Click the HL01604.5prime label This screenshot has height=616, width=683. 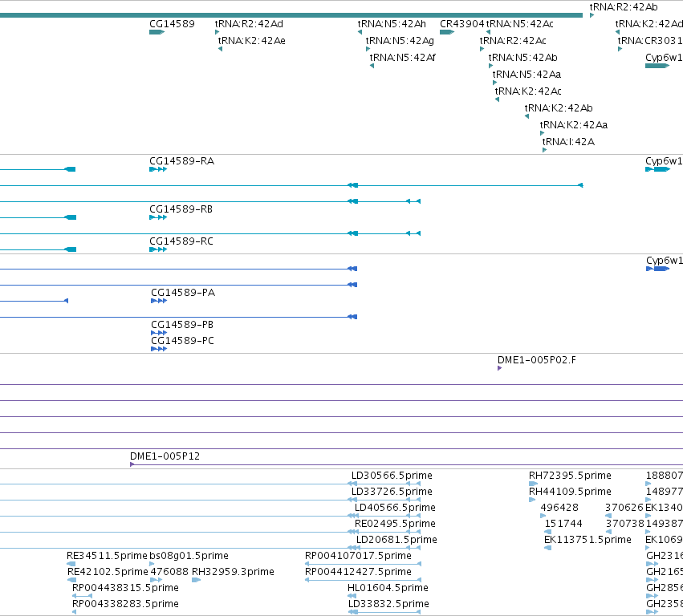[388, 588]
